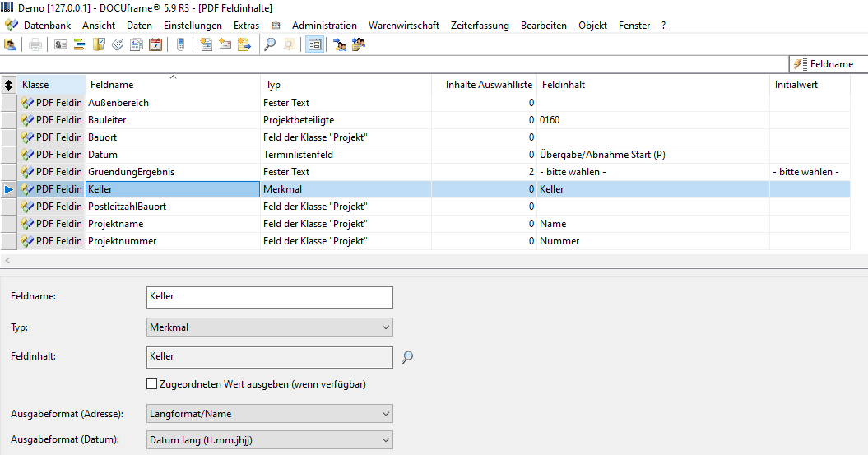
Task: Open the Zeiterfassung menu
Action: pyautogui.click(x=480, y=26)
